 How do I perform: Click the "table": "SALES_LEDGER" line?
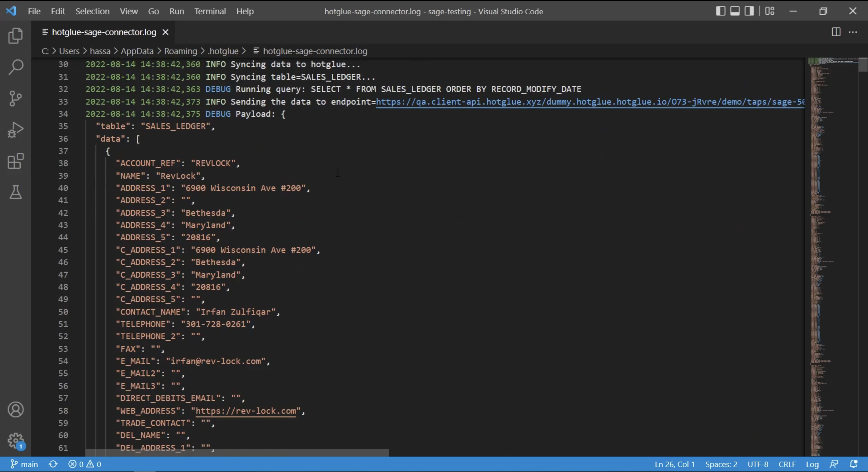coord(155,126)
